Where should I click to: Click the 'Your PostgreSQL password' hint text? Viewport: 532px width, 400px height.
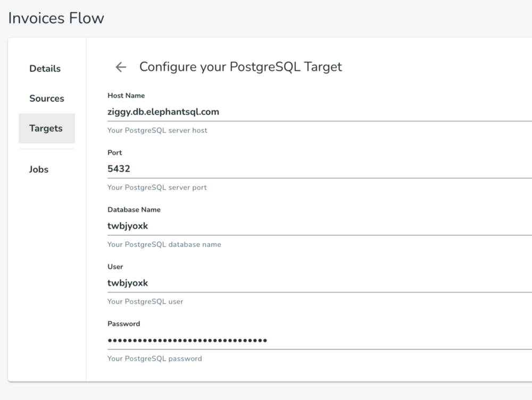pos(155,358)
